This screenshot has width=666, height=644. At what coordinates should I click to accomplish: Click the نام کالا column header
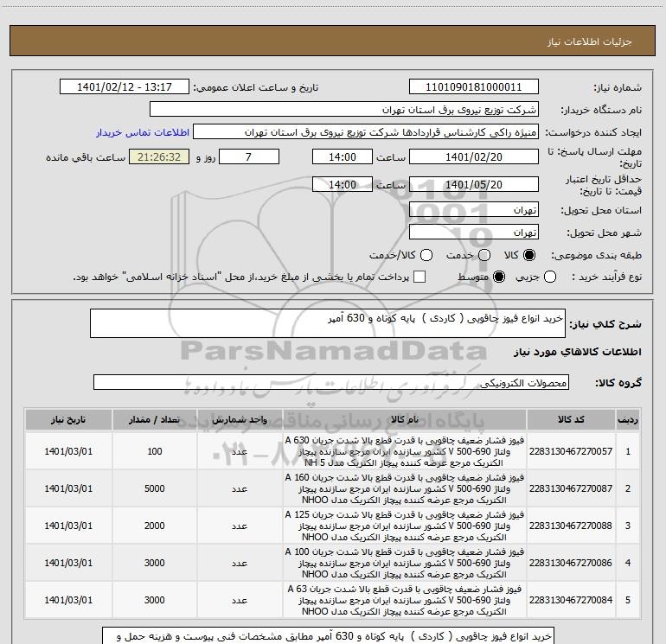[405, 420]
